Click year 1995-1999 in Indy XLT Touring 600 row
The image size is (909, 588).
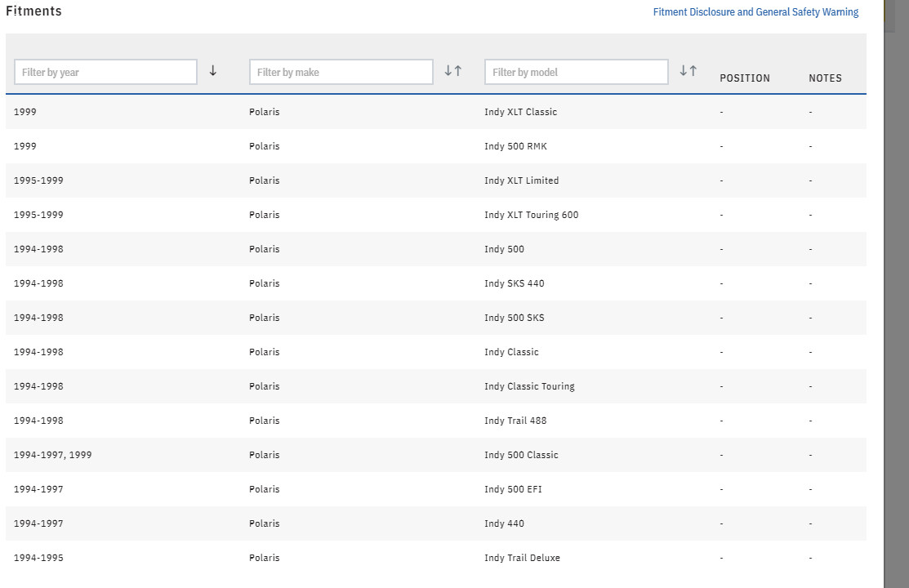pyautogui.click(x=38, y=215)
